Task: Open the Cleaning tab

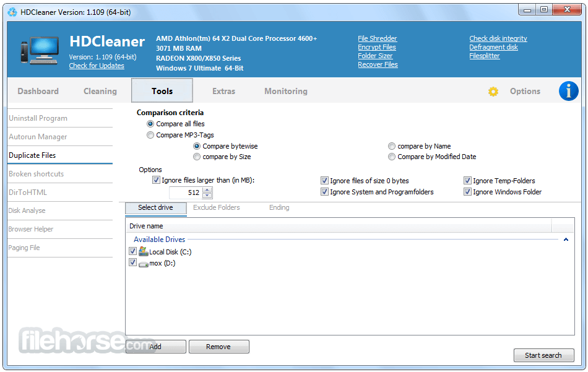Action: coord(100,91)
